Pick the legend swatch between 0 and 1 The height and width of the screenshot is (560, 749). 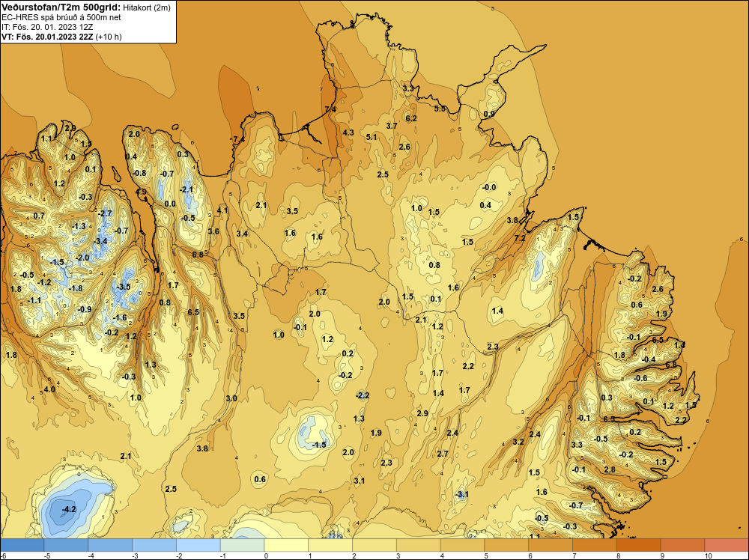point(286,545)
